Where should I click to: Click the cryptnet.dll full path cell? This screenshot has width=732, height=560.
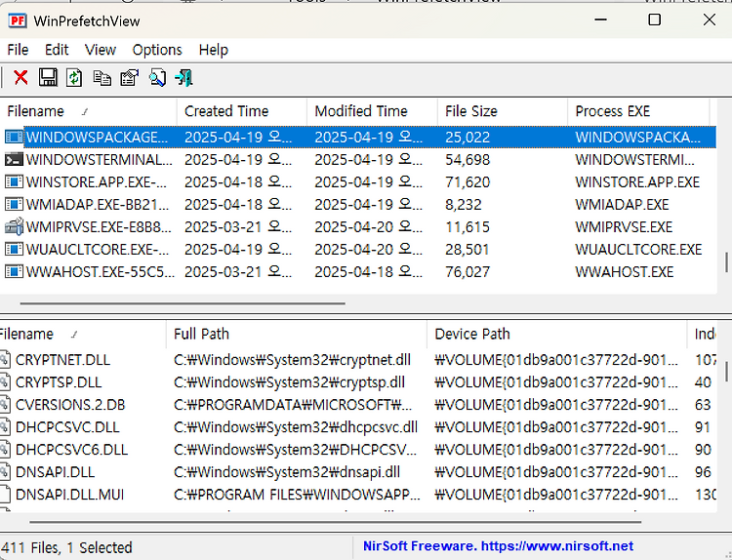coord(292,360)
